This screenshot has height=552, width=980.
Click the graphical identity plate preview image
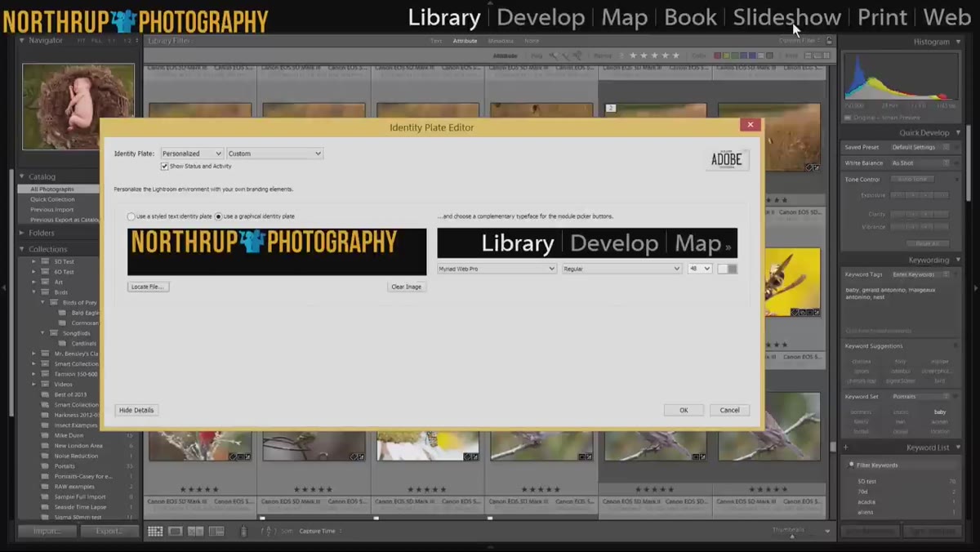pyautogui.click(x=277, y=252)
